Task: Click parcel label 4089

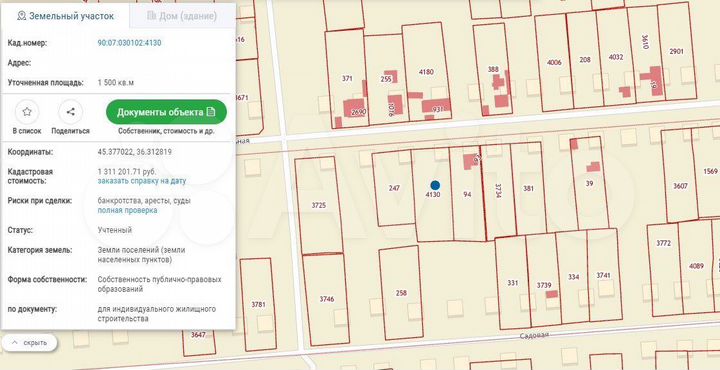Action: coord(696,265)
